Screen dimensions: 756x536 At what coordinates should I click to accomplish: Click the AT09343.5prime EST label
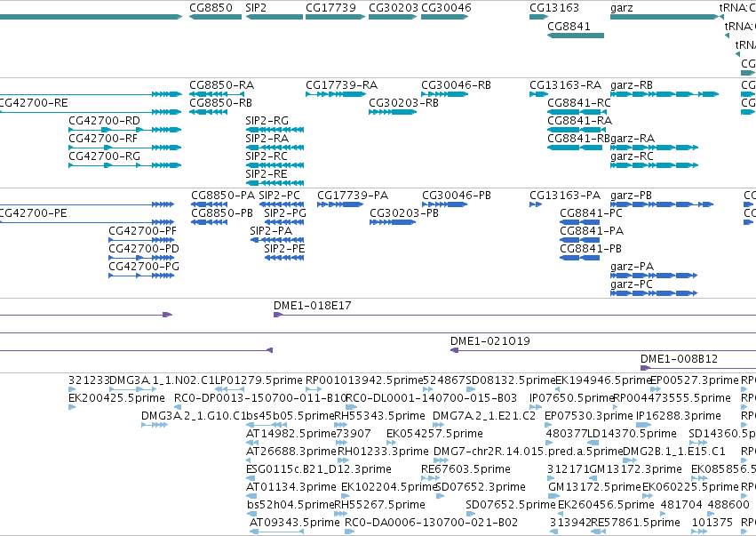click(295, 523)
